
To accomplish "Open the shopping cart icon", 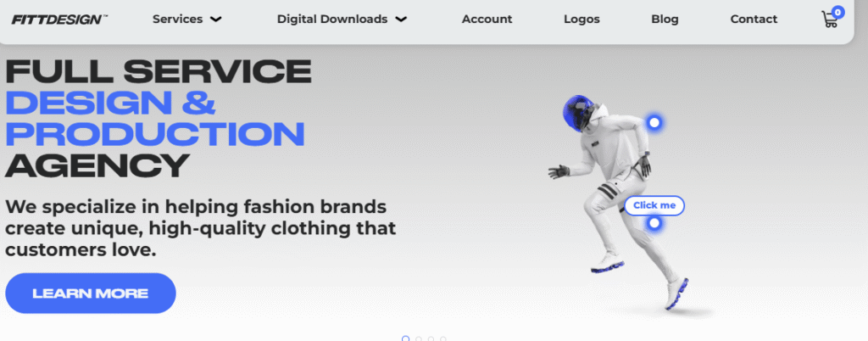I will (x=829, y=20).
